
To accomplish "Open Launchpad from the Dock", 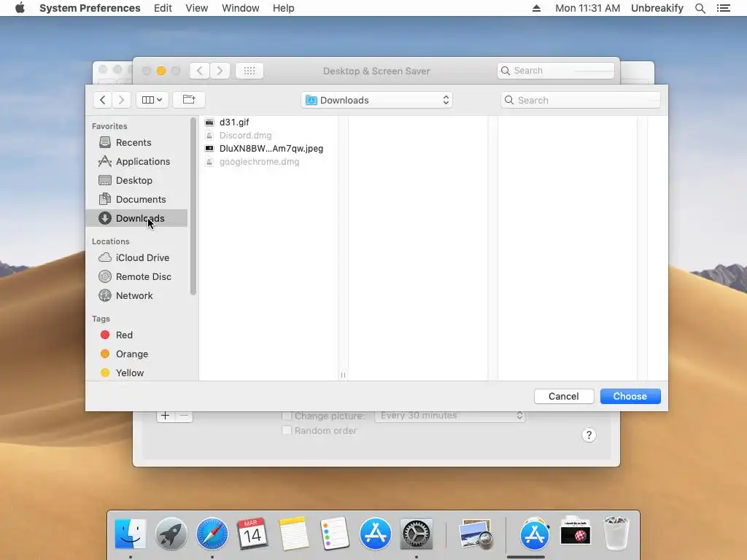I will tap(171, 534).
